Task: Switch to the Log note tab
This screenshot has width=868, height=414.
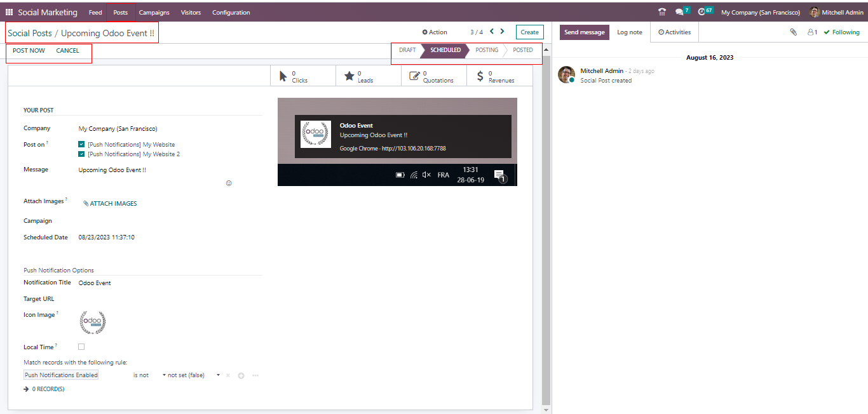Action: click(x=629, y=32)
